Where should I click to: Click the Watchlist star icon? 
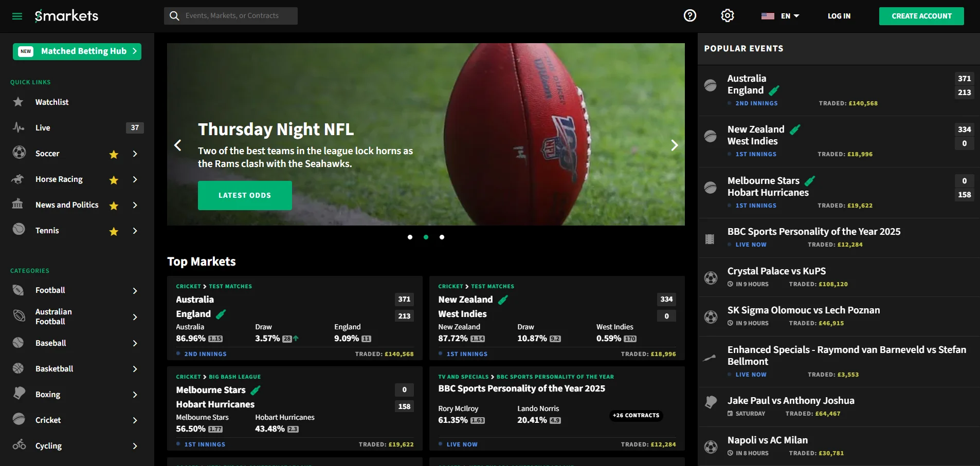click(19, 102)
